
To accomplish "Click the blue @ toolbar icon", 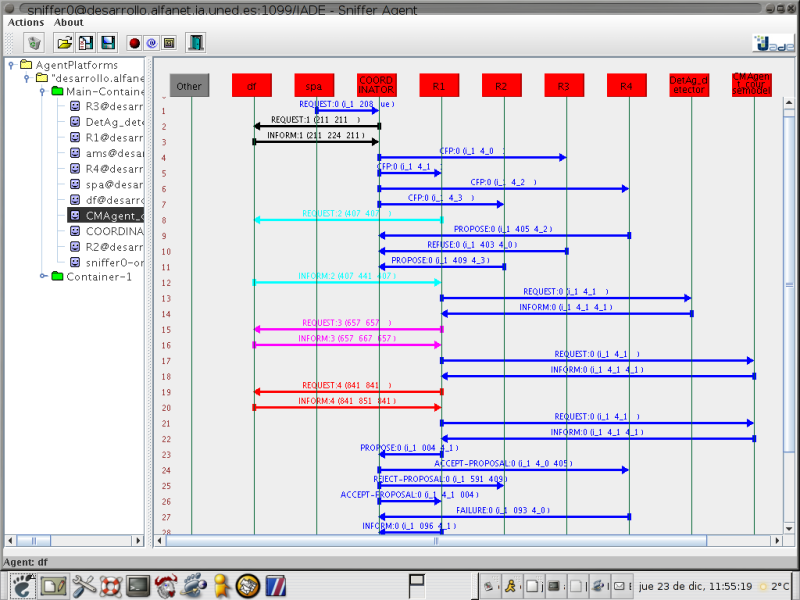I will [x=151, y=43].
